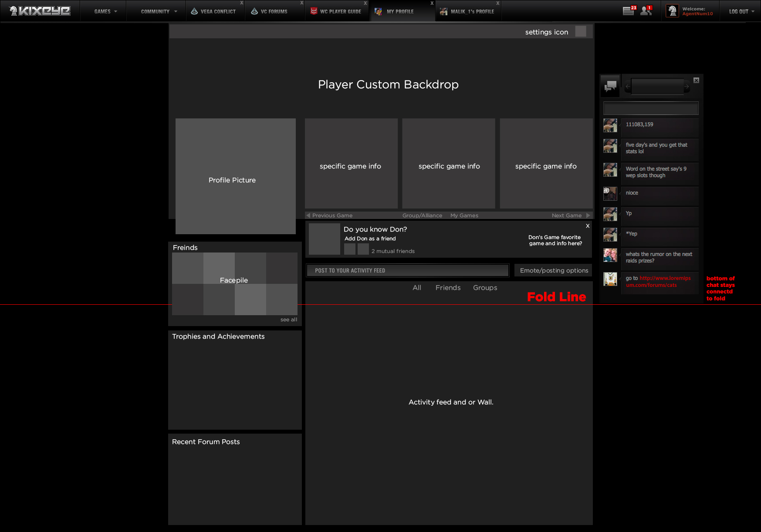Click the left arrow in the chat header
Image resolution: width=761 pixels, height=532 pixels.
click(628, 87)
